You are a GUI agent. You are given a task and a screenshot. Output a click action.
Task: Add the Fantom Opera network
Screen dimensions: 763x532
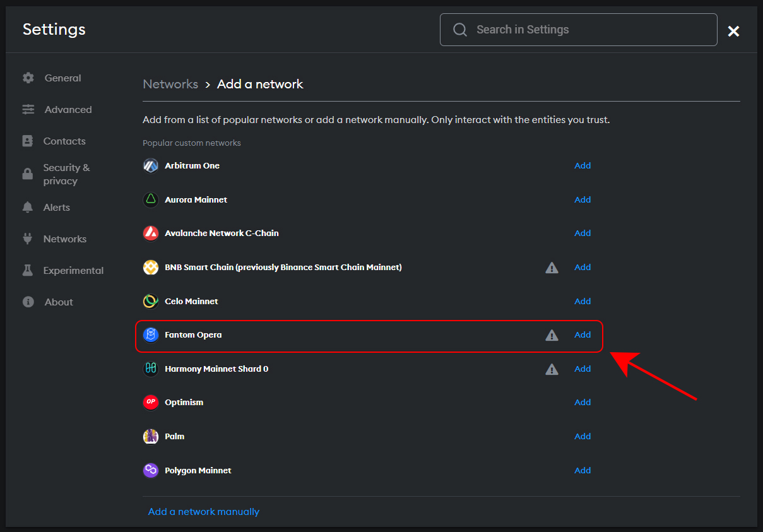[x=583, y=335]
